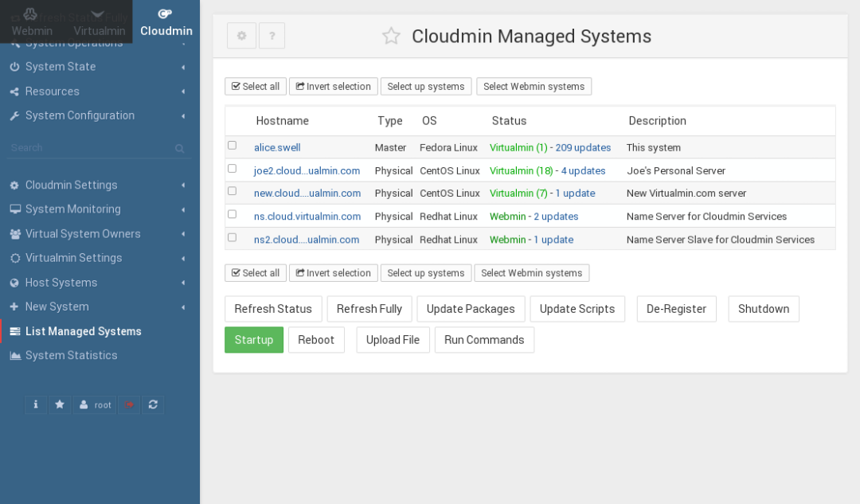The height and width of the screenshot is (504, 860).
Task: Expand the Resources section
Action: click(x=99, y=91)
